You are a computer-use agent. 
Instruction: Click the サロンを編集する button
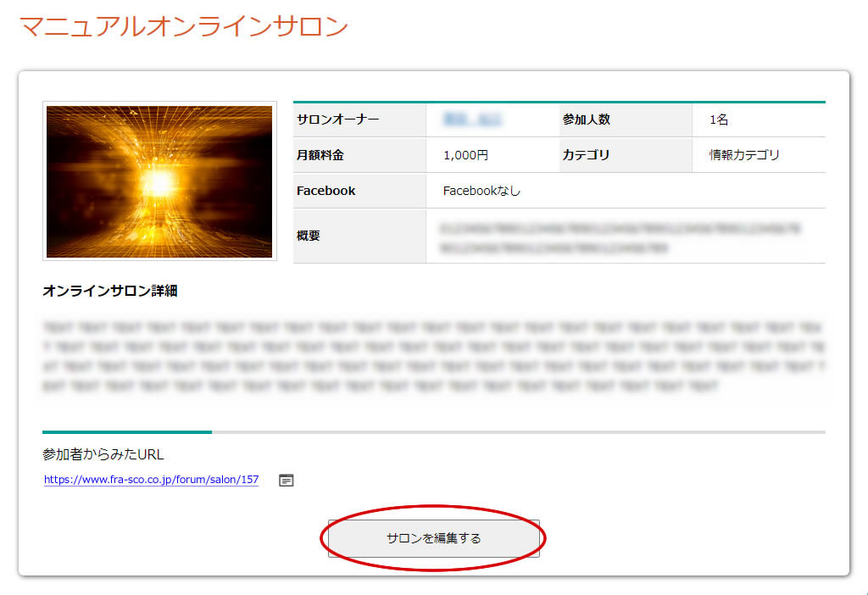[x=433, y=538]
